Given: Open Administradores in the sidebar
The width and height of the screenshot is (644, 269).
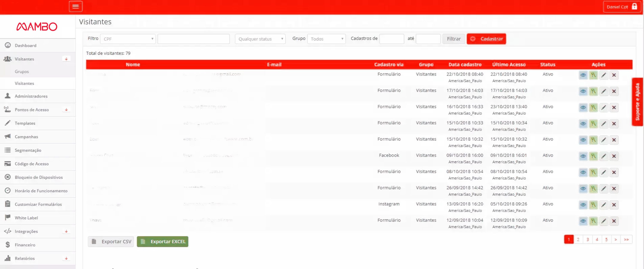Looking at the screenshot, I should coord(38,96).
